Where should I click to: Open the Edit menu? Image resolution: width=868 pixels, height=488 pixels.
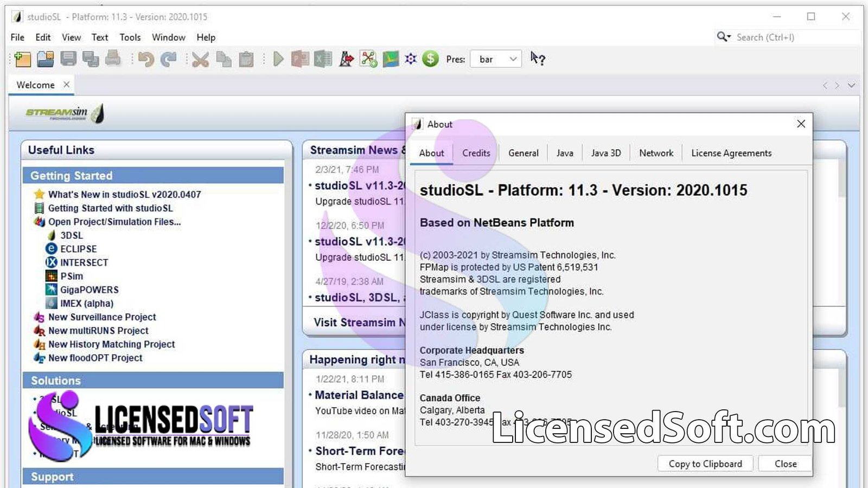point(43,37)
